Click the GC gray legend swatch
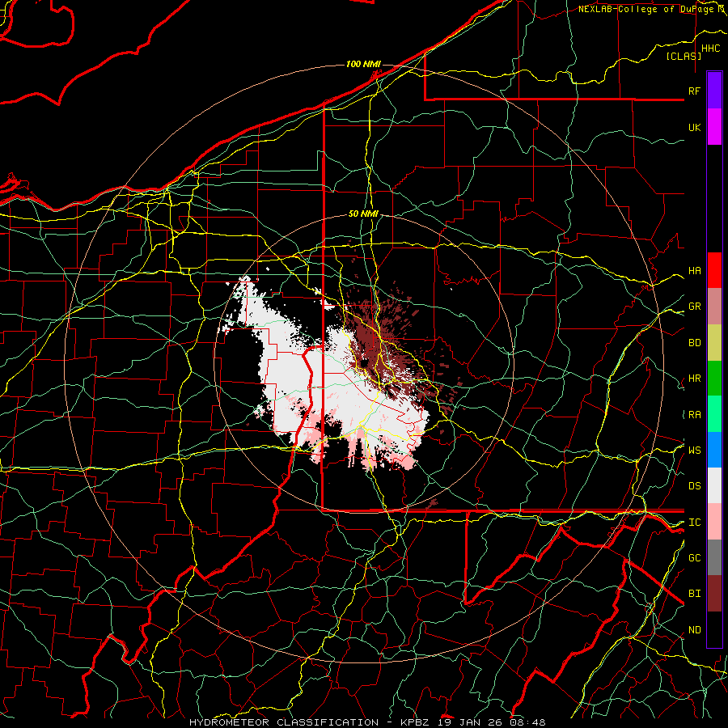 click(714, 557)
